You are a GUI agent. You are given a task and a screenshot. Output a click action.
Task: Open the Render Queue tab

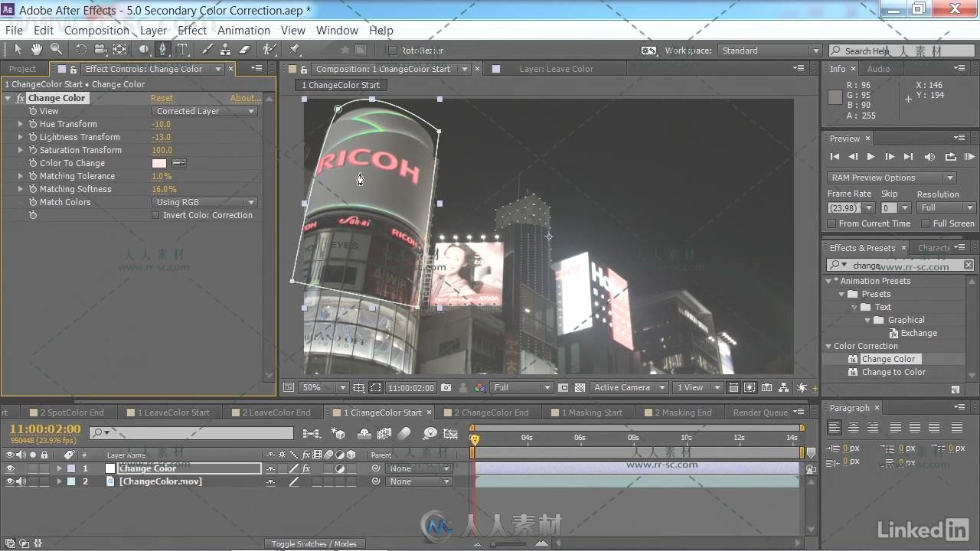click(760, 412)
